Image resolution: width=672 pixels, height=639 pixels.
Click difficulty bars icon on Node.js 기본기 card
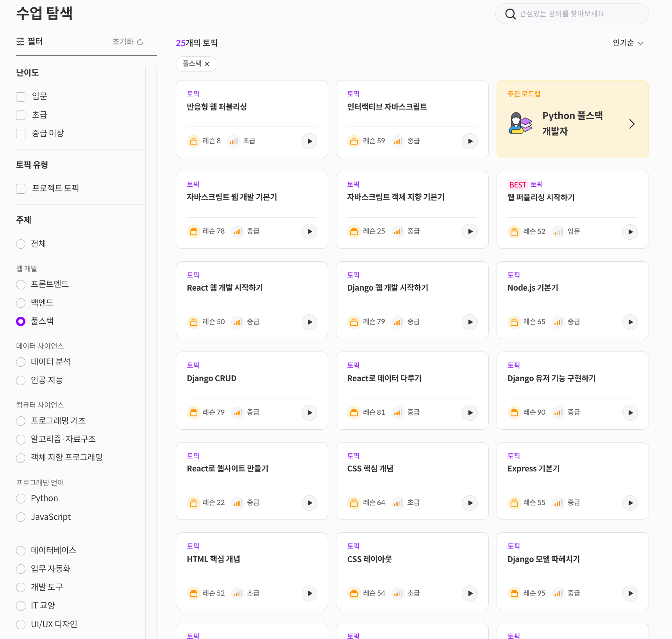[558, 322]
